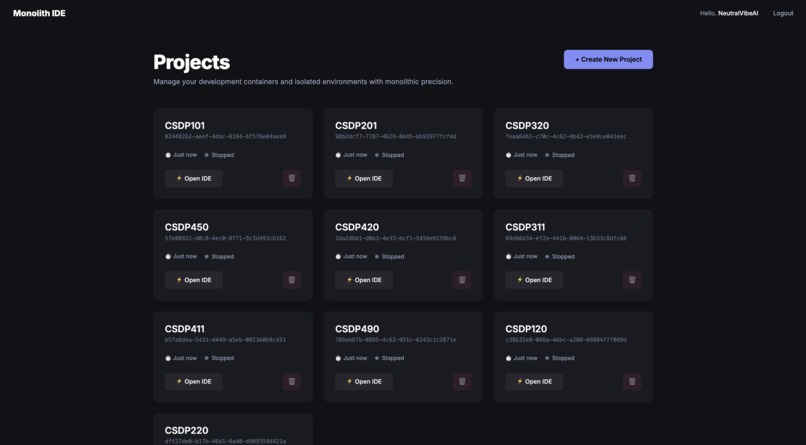Click the ID string under CSDP320
Screen dimensions: 806x445
tap(566, 137)
